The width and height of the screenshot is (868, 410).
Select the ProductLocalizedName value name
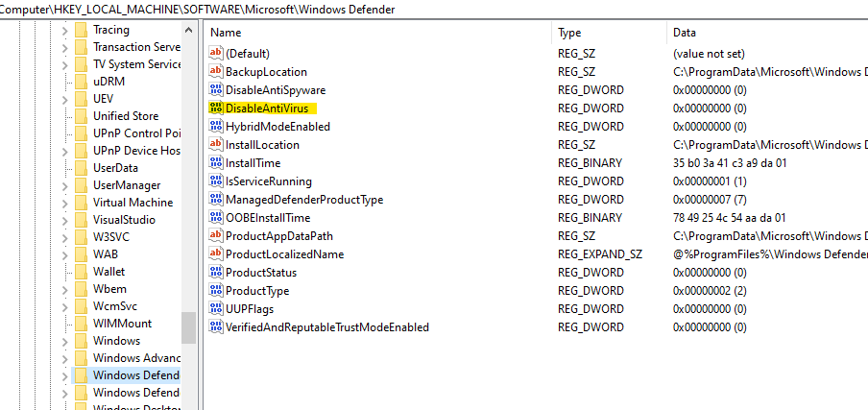point(284,253)
